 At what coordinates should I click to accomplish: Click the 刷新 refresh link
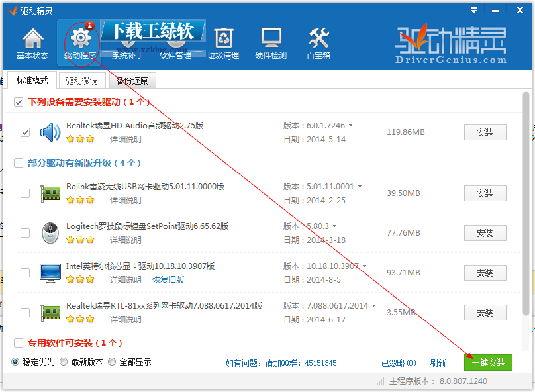pos(438,363)
